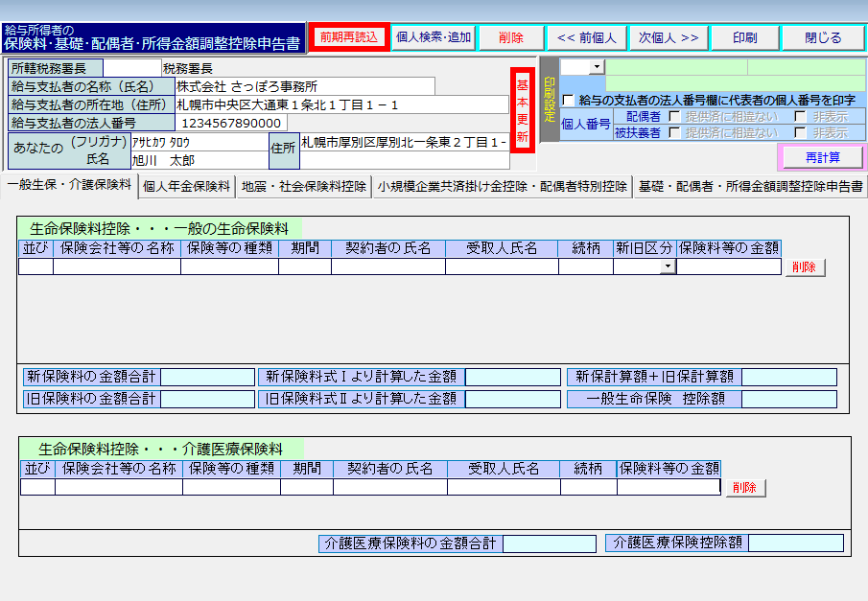Screen dimensions: 868x601
Task: Open the 印刷設定 combo box dropdown
Action: tap(597, 67)
